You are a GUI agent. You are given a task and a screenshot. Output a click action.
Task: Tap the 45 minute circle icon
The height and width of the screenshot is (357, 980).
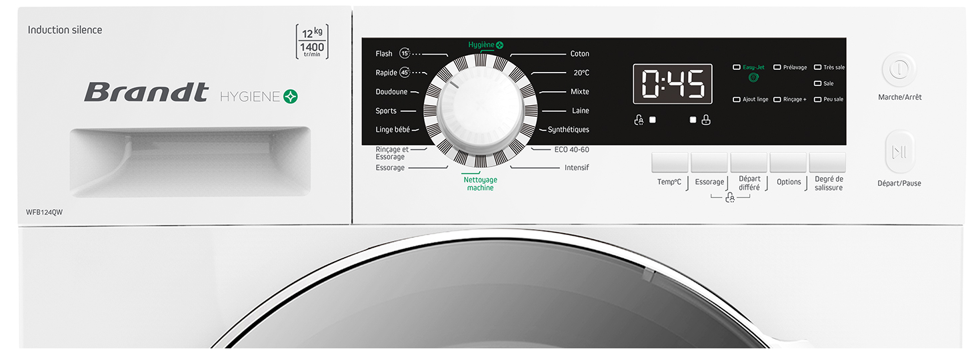pos(405,72)
